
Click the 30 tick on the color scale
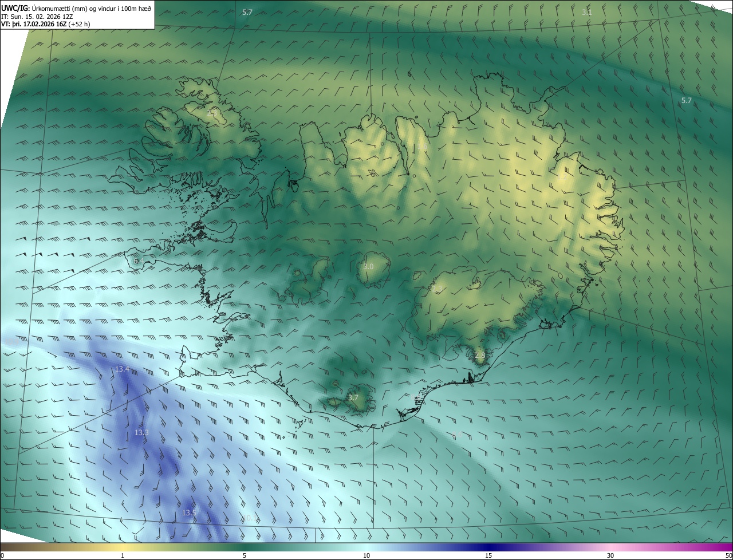(x=610, y=555)
